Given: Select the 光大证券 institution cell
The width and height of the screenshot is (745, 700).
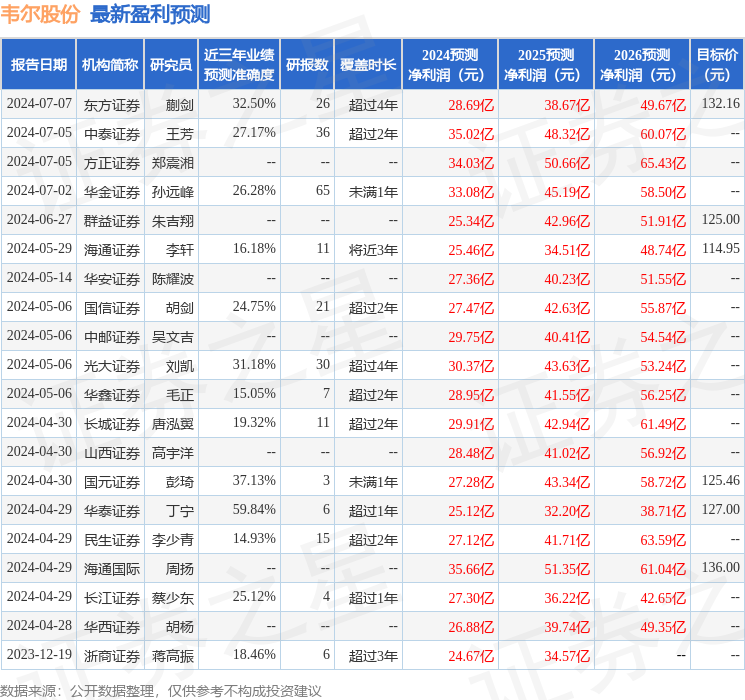Looking at the screenshot, I should (112, 366).
